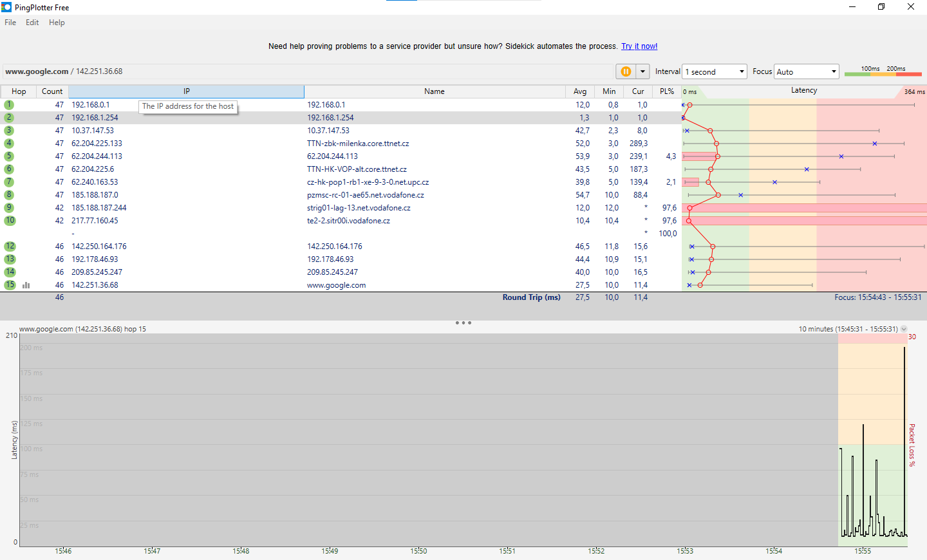
Task: Select name cz-hk-pop1-rb1-xe-9-3-0.net.upc.cz
Action: coord(368,182)
